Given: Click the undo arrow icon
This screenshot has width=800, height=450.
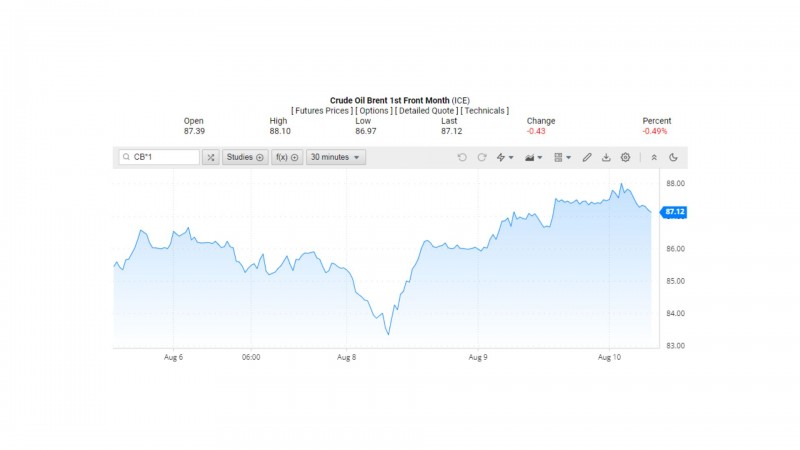Looking at the screenshot, I should [462, 157].
